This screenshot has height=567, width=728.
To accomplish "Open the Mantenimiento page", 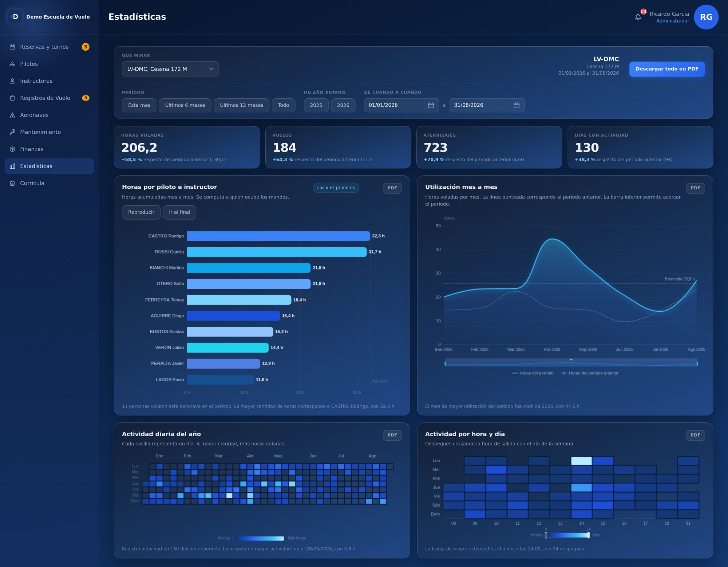I will click(50, 132).
